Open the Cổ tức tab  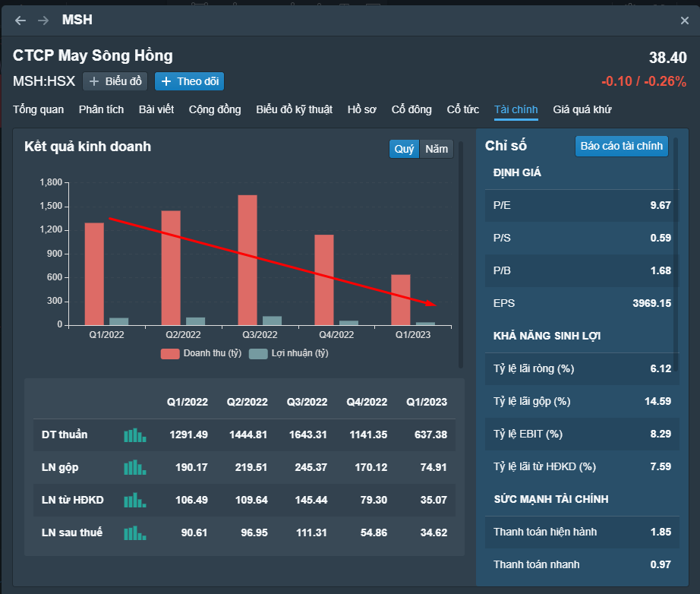point(462,109)
